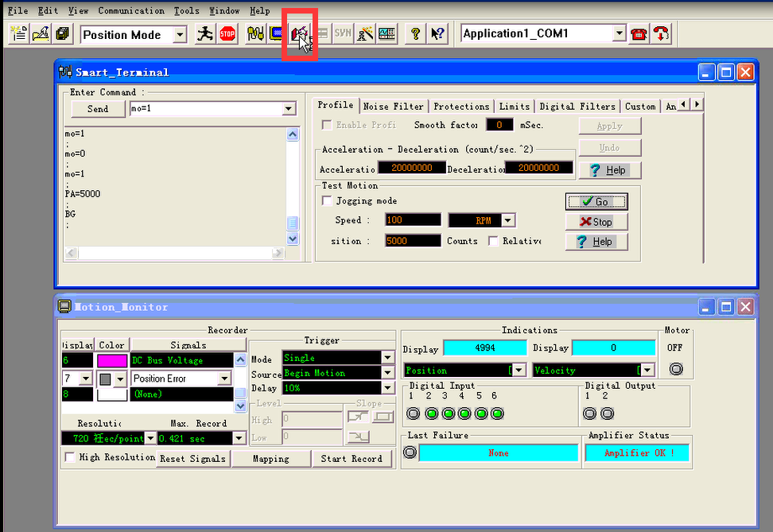Click the highlighted Motion Monitor toolbar icon

click(299, 33)
